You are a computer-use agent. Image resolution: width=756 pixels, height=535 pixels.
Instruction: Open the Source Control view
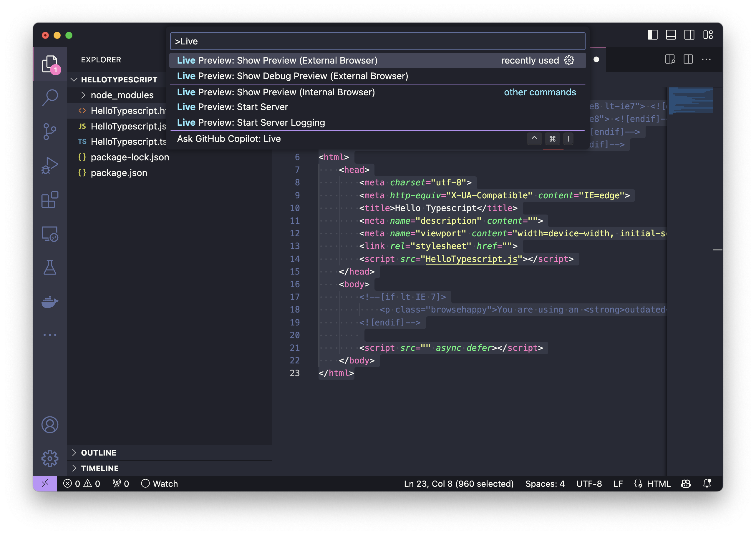click(x=50, y=132)
